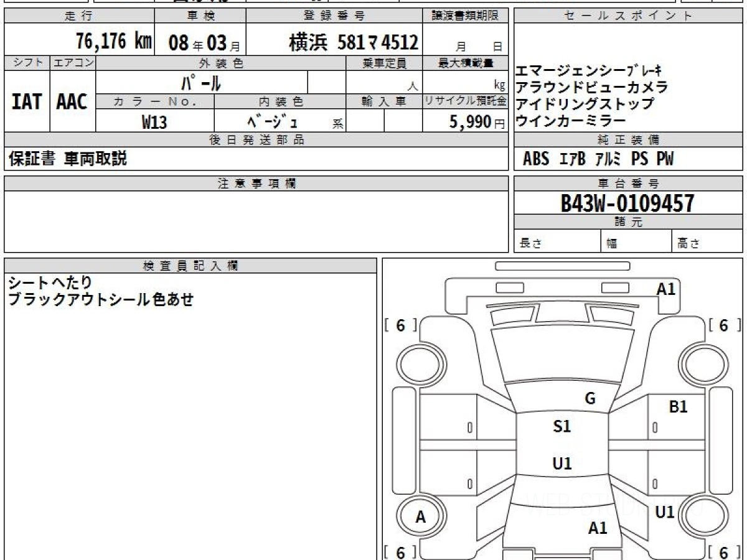This screenshot has width=747, height=560.
Task: Click the G mark on the windshield
Action: (590, 399)
